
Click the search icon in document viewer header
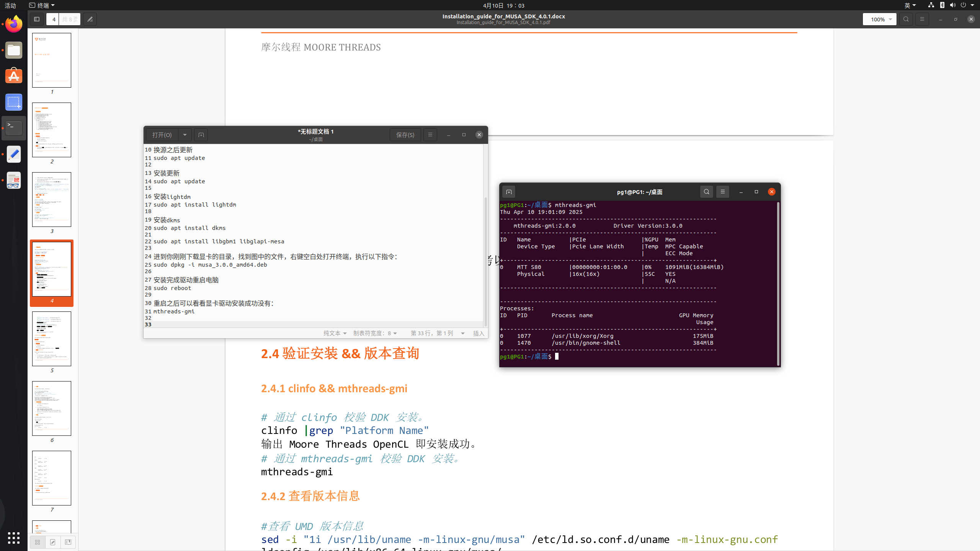tap(906, 19)
